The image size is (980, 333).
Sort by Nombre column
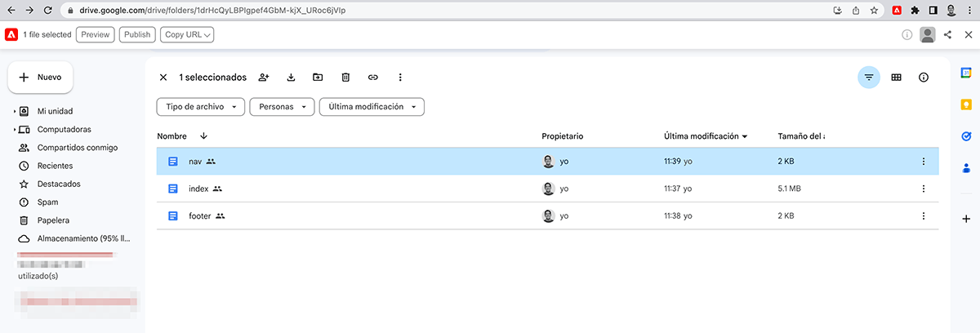[172, 136]
